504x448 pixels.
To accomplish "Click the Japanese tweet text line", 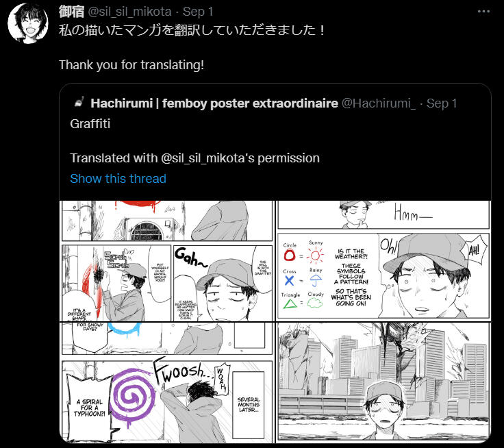I will coord(192,30).
